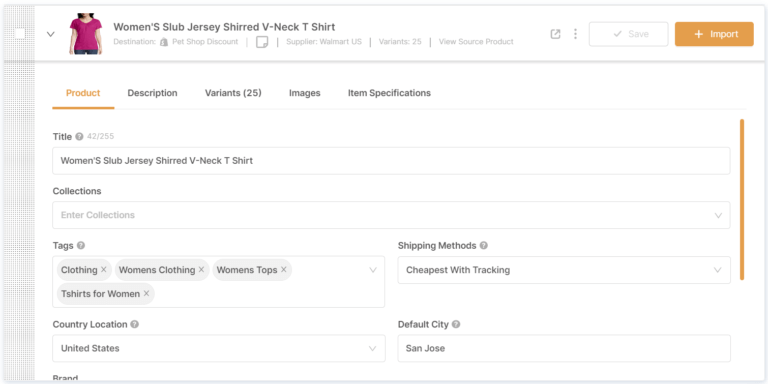Remove the Womens Clothing tag
Image resolution: width=768 pixels, height=384 pixels.
201,270
